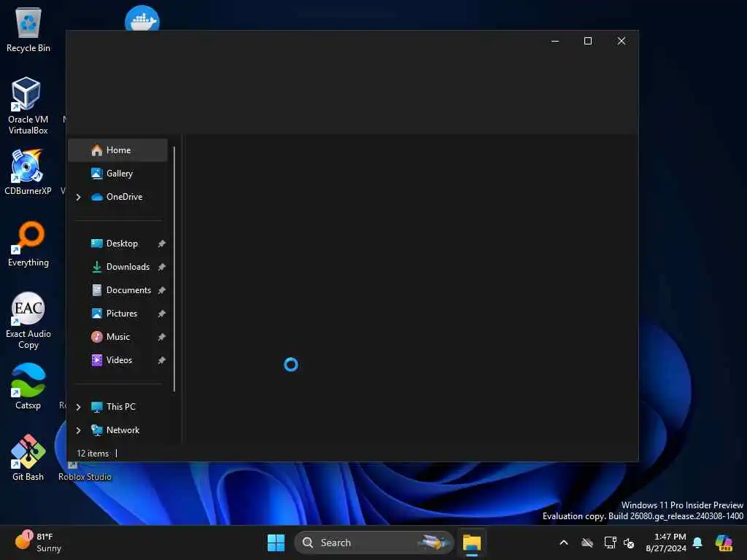
Task: Click the pin icon beside Desktop
Action: point(161,244)
